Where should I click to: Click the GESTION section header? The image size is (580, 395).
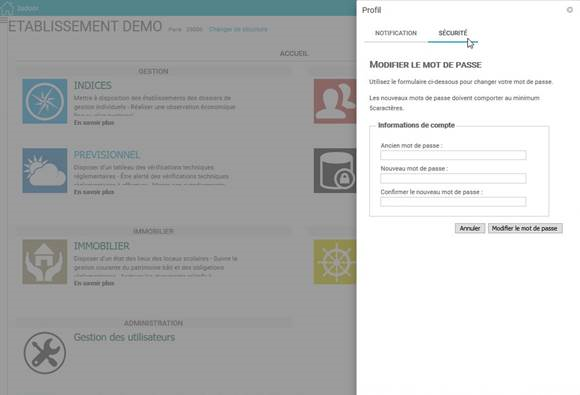[x=153, y=71]
